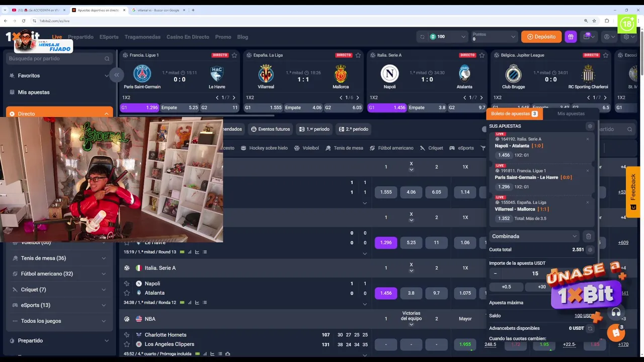Select Boleto de apuestas tab
Viewport: 644px width, 362px height.
514,114
